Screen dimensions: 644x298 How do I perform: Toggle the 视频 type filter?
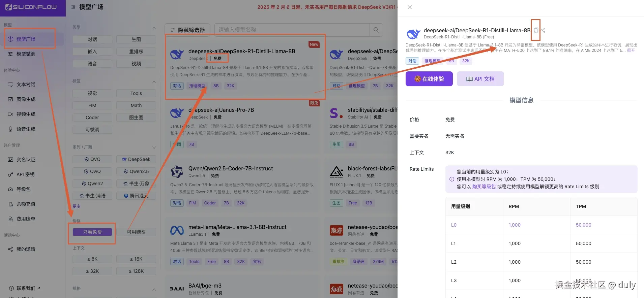point(136,64)
